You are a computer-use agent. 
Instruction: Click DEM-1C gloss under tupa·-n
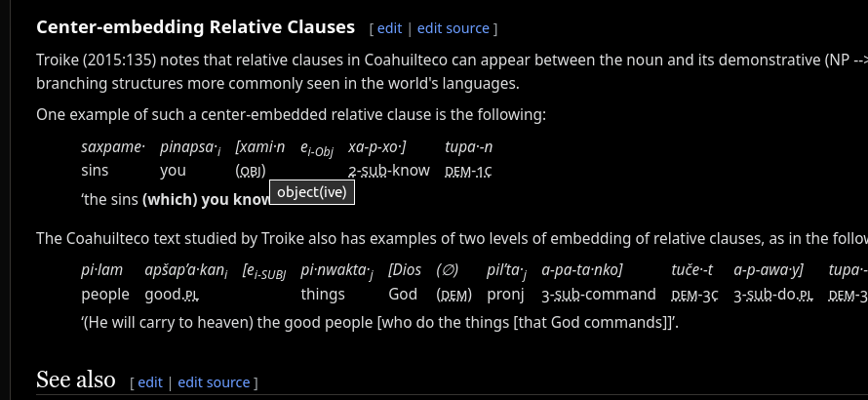468,173
